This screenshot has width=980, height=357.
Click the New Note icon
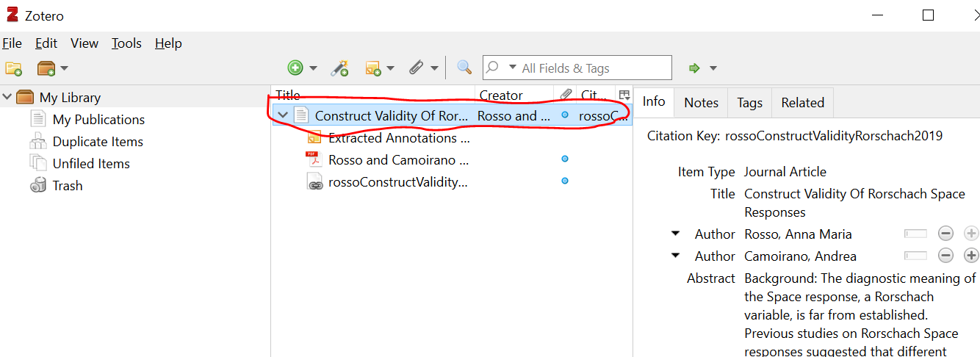tap(373, 68)
